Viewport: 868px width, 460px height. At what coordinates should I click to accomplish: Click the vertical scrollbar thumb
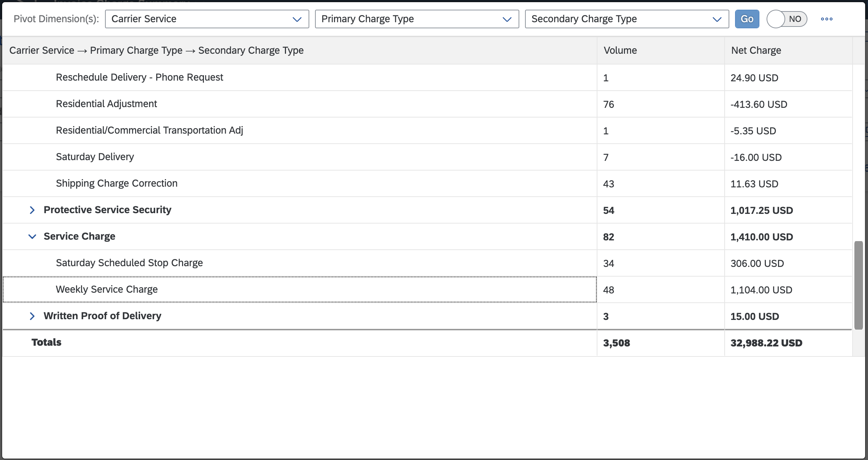point(858,285)
